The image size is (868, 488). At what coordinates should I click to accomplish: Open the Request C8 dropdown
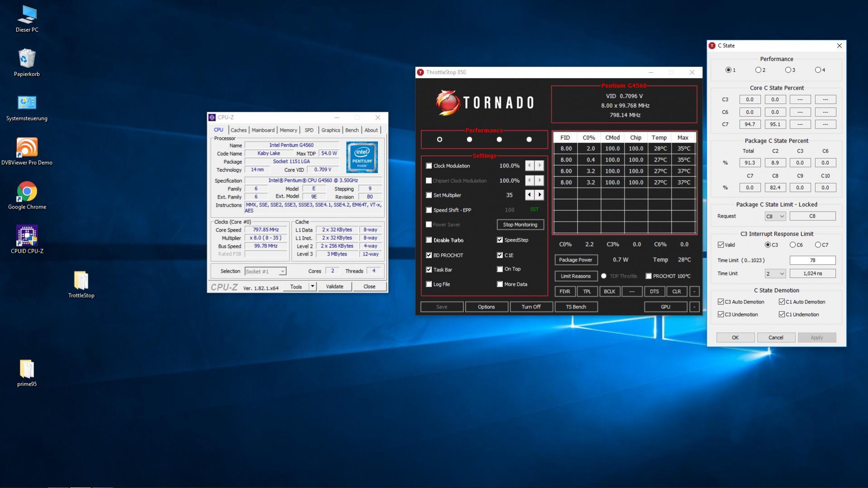[x=775, y=217]
